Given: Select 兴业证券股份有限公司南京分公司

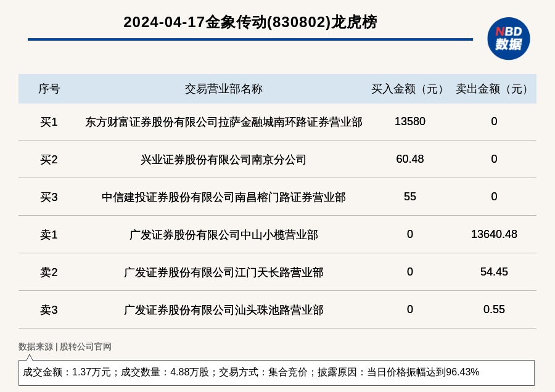Looking at the screenshot, I should coord(224,160).
